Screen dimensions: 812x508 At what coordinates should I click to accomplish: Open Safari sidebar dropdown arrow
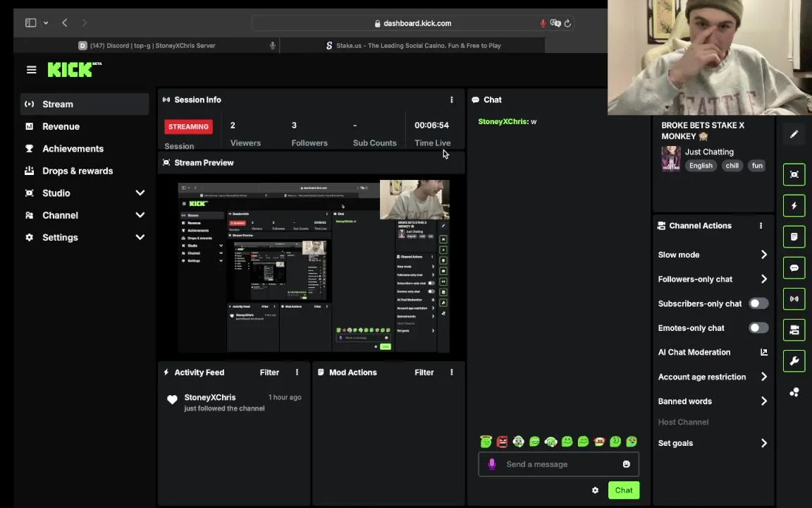46,23
